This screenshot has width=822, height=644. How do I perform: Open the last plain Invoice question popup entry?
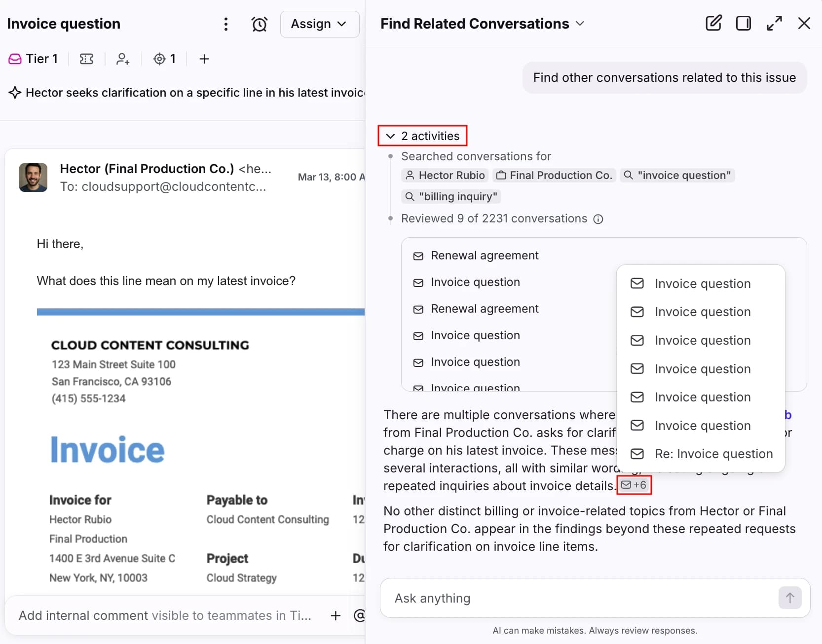tap(701, 426)
